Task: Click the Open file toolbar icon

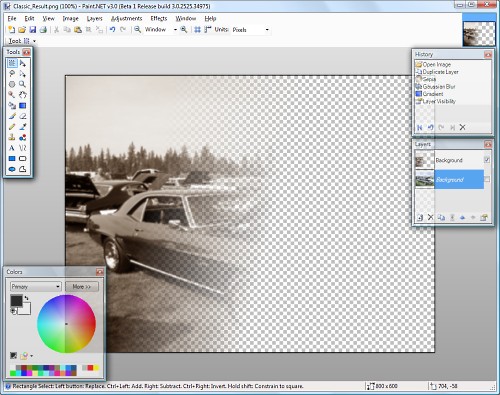Action: (x=22, y=30)
